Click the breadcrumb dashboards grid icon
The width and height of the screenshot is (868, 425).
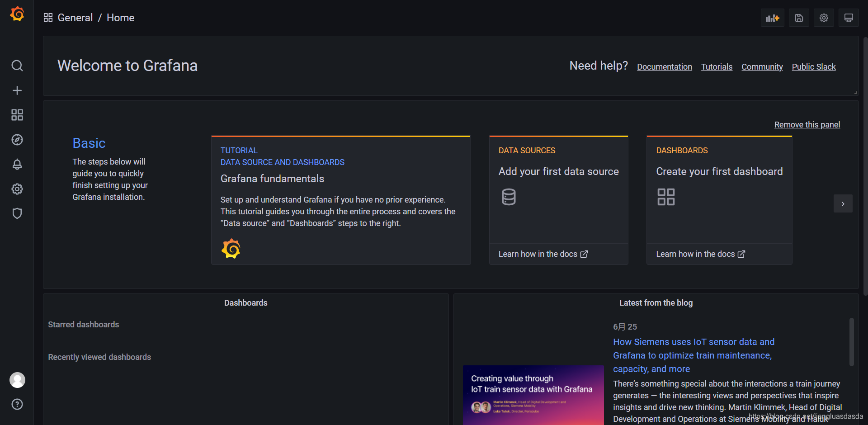[x=48, y=18]
